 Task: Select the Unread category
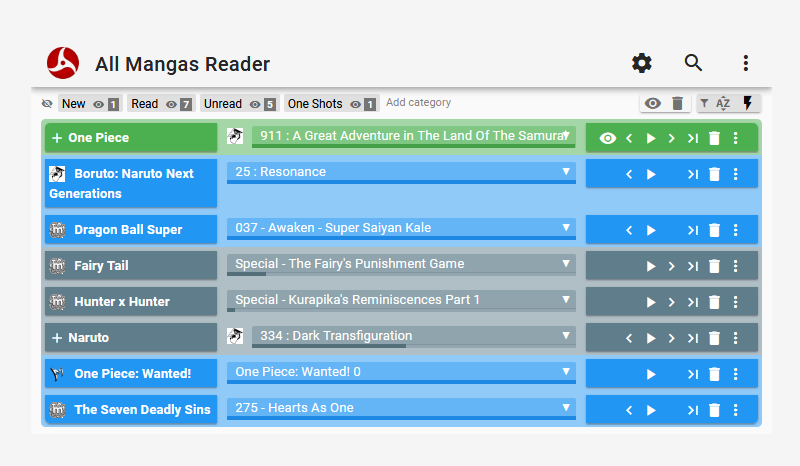tap(223, 104)
